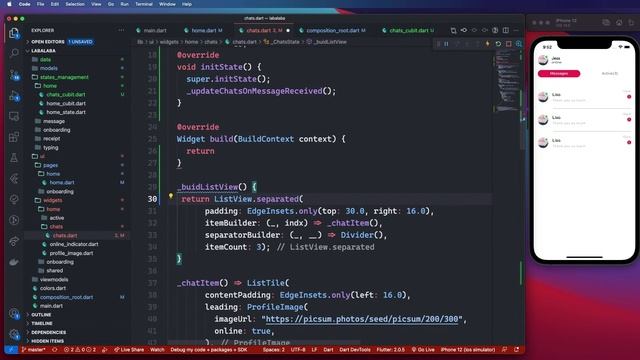
Task: Open the picsum.photos URL link in code
Action: (x=362, y=319)
